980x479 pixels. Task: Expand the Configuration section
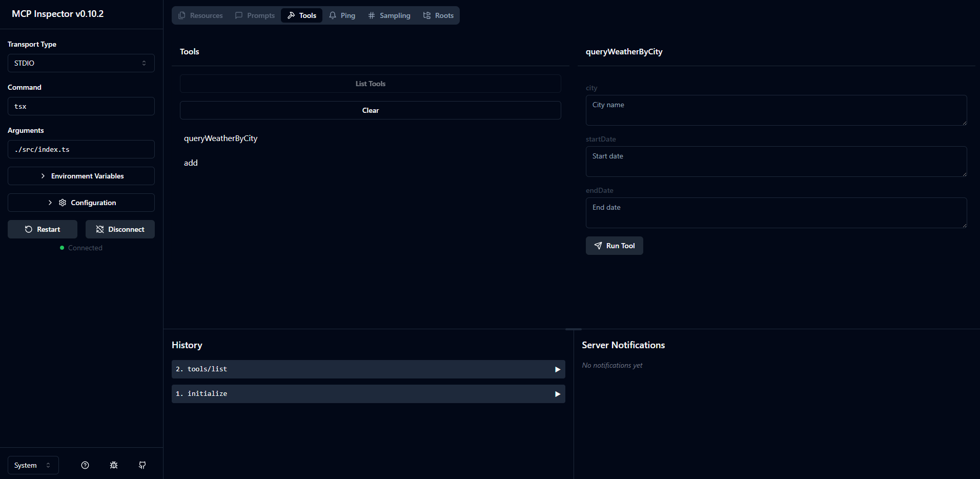81,203
